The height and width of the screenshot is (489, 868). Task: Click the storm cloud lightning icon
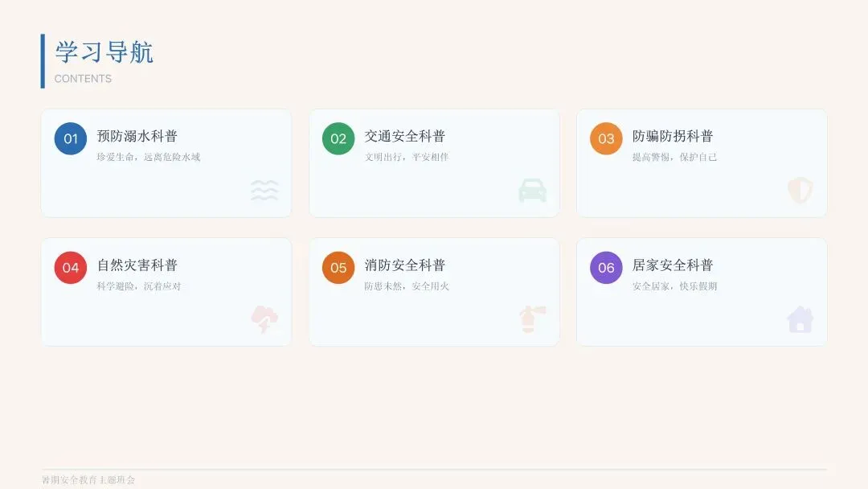[x=264, y=319]
